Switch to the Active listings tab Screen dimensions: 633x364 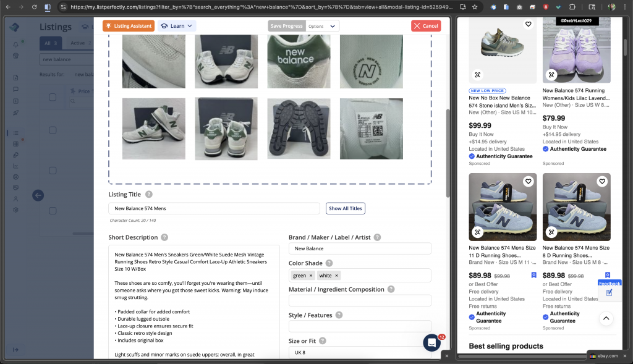point(79,43)
